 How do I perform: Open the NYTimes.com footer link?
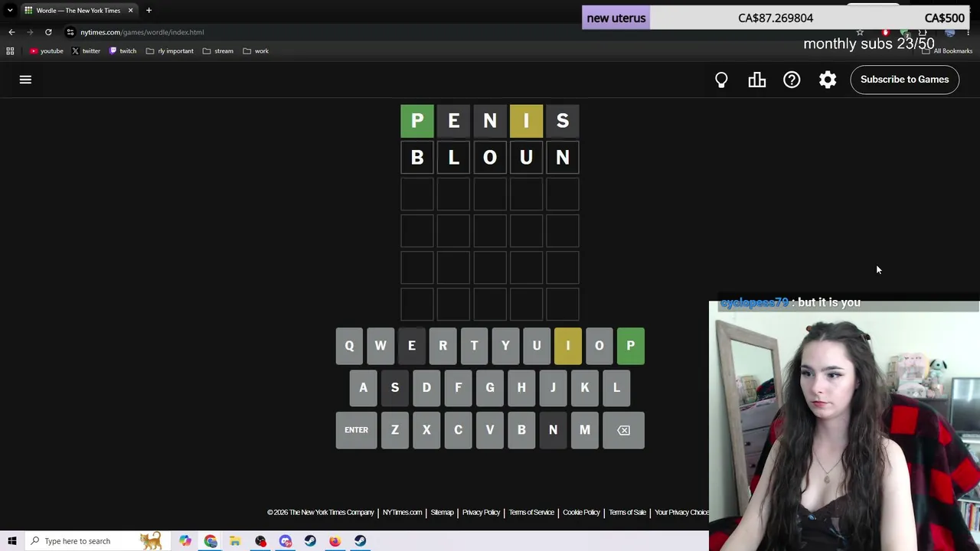402,513
